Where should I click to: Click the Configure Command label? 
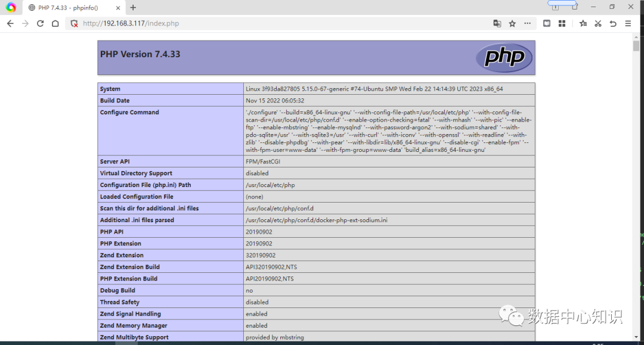click(129, 112)
